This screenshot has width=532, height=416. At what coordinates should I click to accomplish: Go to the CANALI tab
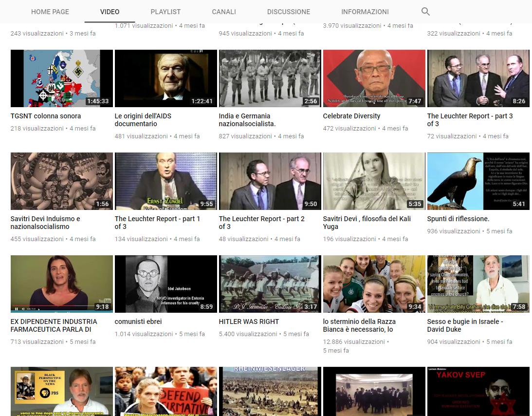(x=224, y=12)
